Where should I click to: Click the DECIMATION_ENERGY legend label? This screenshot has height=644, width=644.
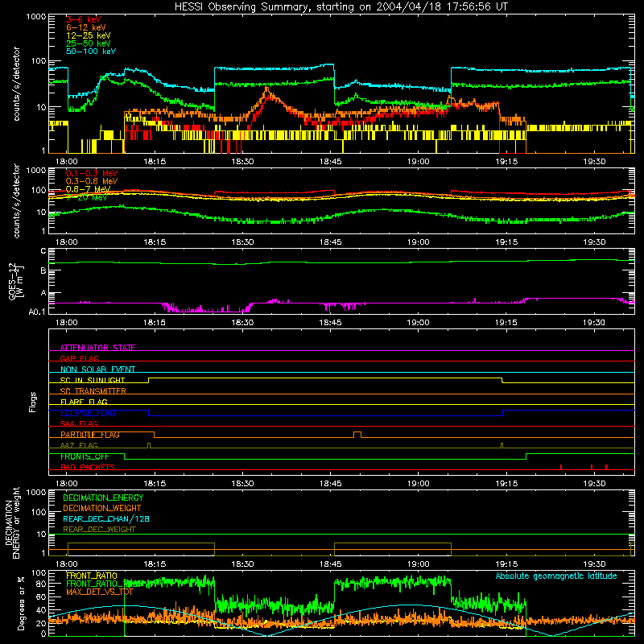pos(103,497)
